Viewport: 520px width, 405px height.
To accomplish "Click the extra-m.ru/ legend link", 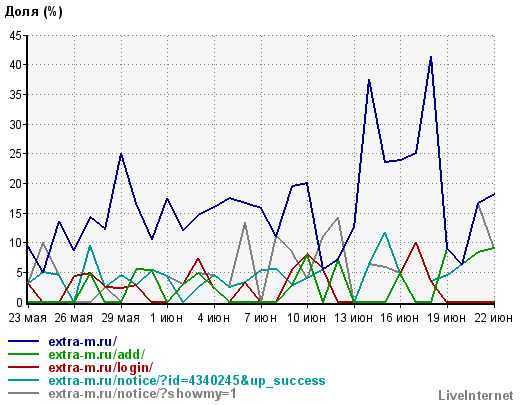I will [83, 341].
